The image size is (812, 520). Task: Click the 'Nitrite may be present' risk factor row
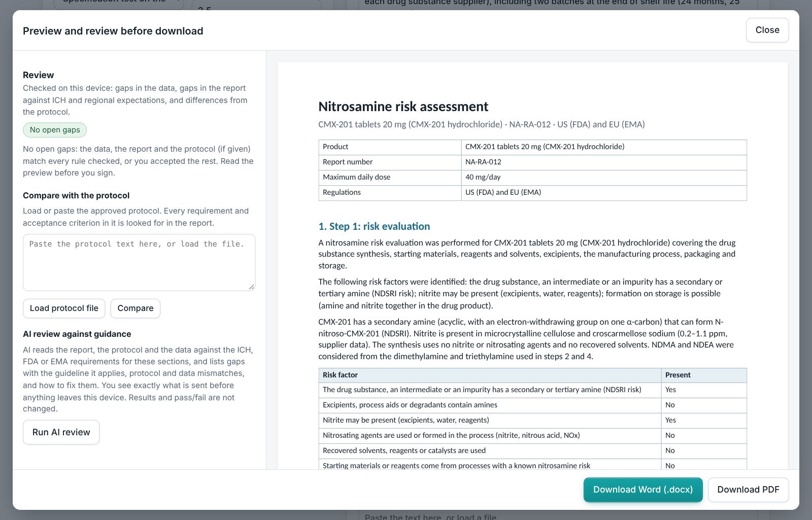tap(532, 421)
